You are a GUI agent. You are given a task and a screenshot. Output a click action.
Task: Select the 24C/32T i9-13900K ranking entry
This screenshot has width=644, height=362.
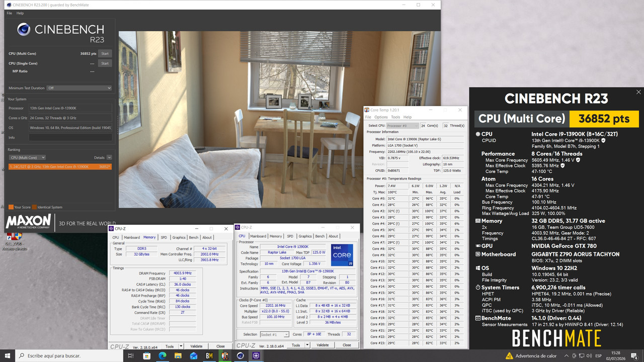(x=60, y=166)
